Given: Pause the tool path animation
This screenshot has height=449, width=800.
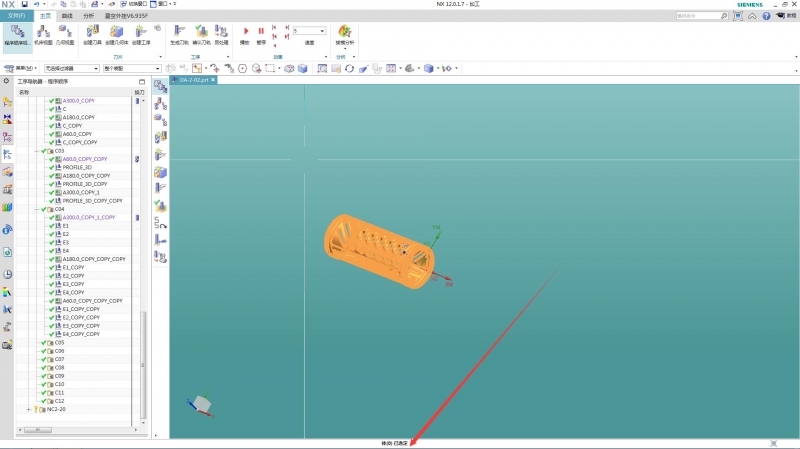Looking at the screenshot, I should coord(261,36).
